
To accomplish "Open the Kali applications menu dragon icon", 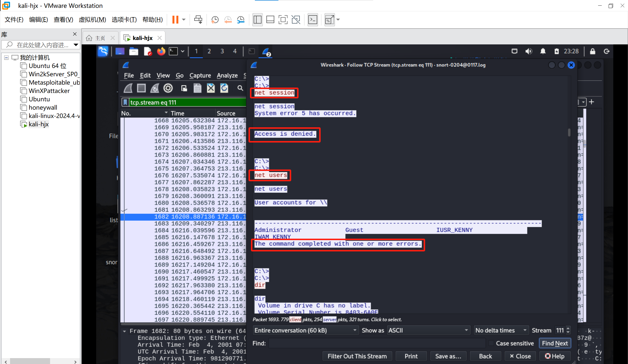I will (x=103, y=51).
